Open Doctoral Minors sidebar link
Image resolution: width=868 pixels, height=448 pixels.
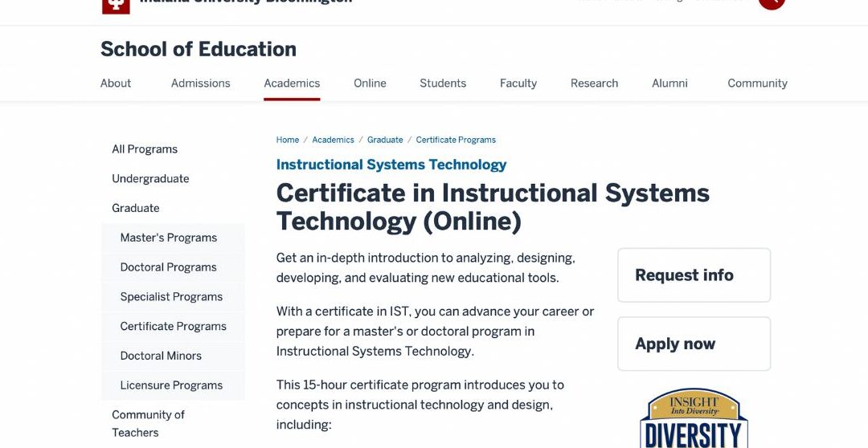pos(161,356)
